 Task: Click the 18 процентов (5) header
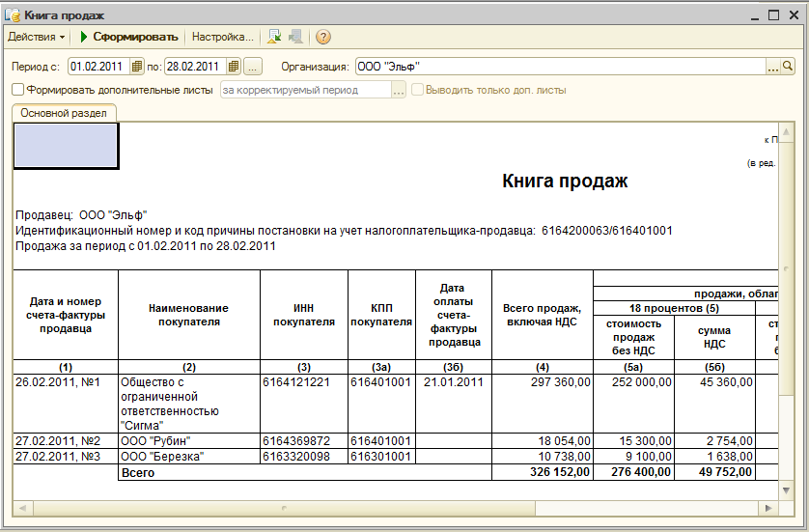click(675, 309)
